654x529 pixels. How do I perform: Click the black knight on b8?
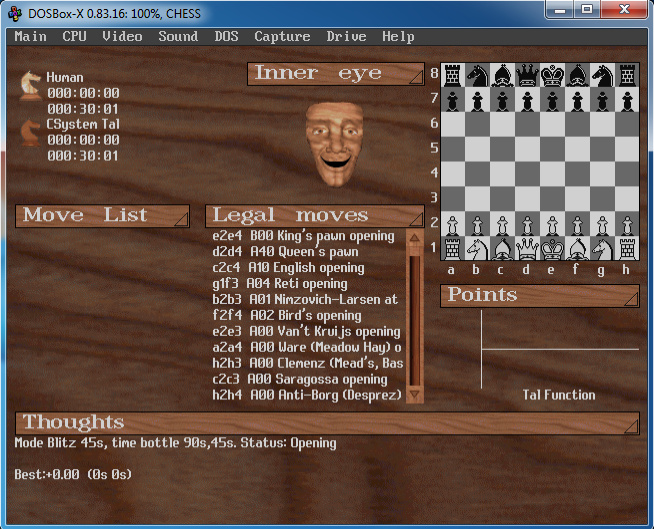click(478, 75)
